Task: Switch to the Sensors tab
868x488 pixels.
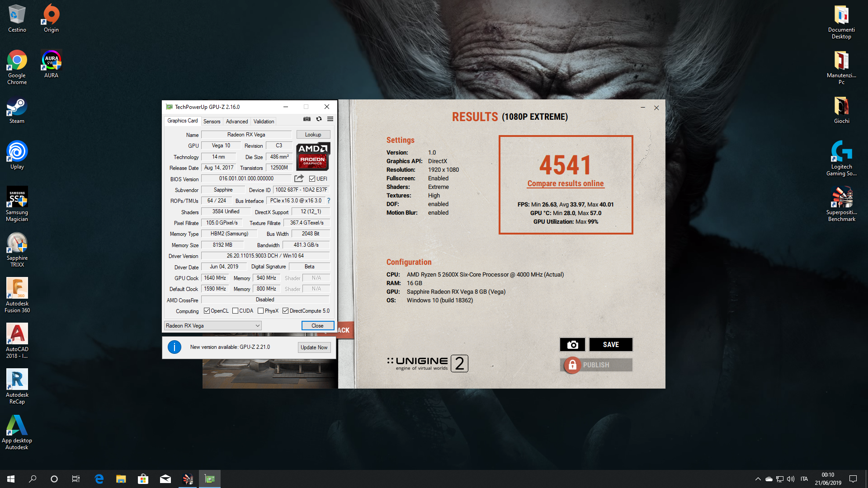Action: [x=212, y=122]
